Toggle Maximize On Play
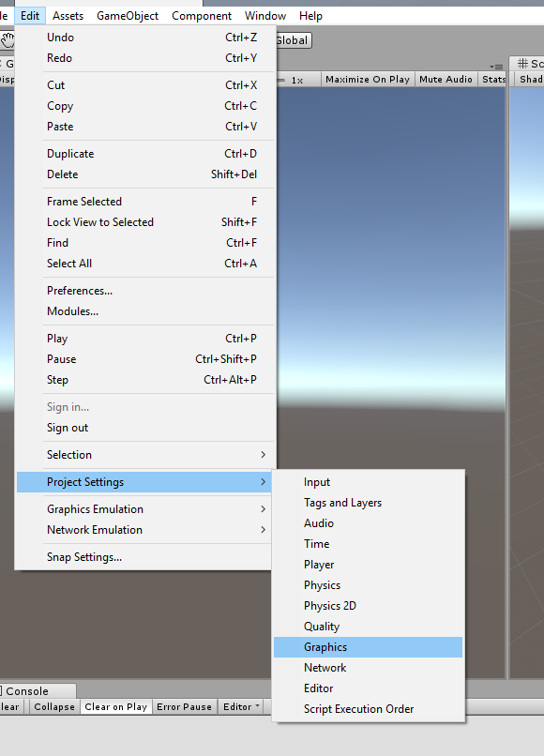544x756 pixels. [x=368, y=79]
